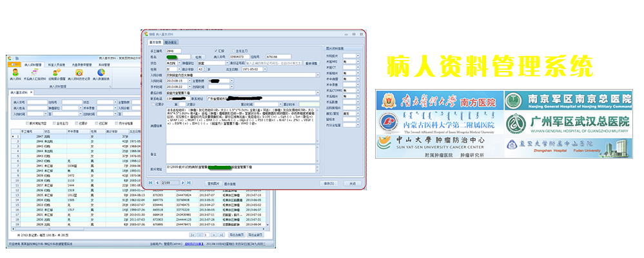Click the 术后病人汇报资料 ribbon icon
644x258 pixels.
point(34,75)
